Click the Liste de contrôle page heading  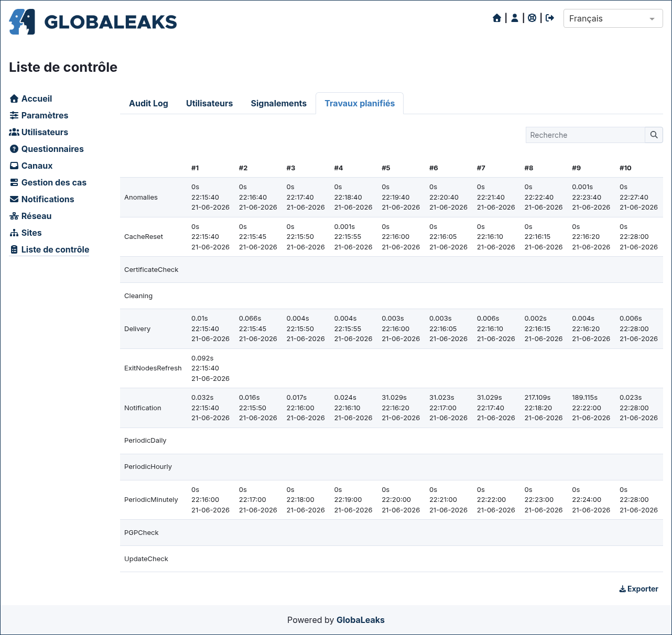pyautogui.click(x=63, y=67)
